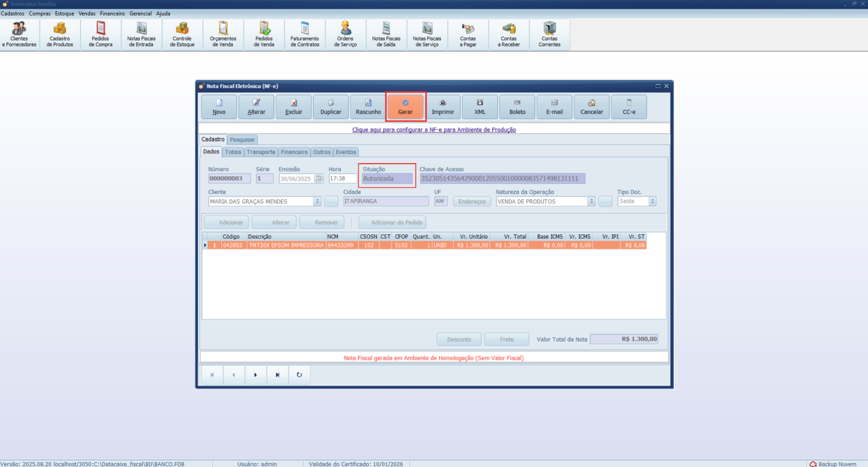Open the Financeiro menu in menu bar
868x467 pixels.
click(112, 14)
